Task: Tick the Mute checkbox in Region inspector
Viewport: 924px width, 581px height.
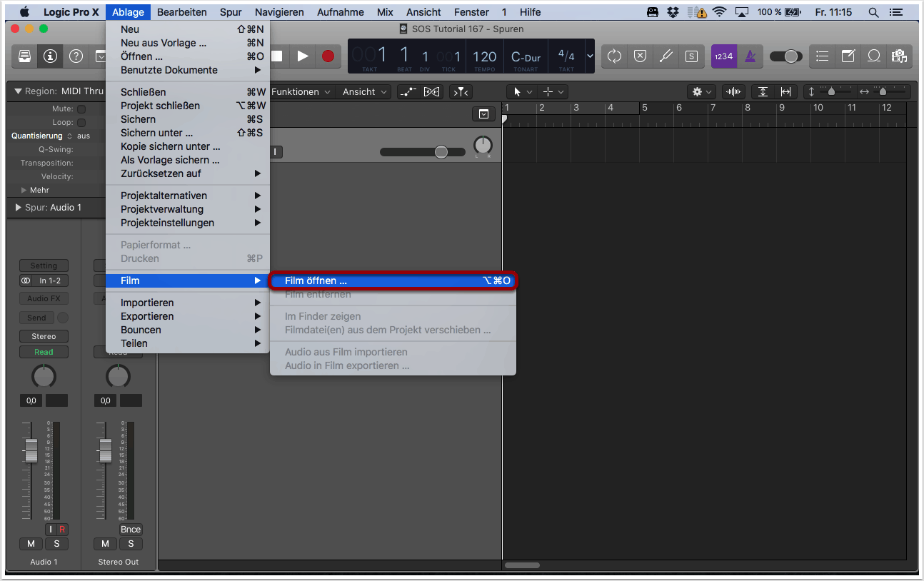Action: (x=81, y=109)
